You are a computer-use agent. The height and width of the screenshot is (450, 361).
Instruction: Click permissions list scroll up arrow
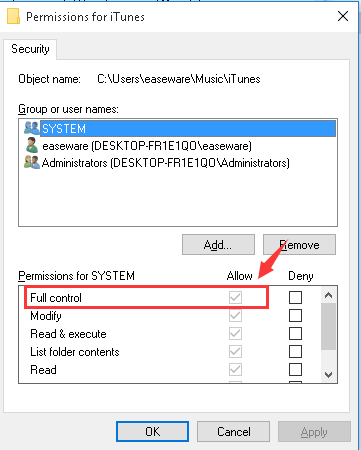pos(328,295)
